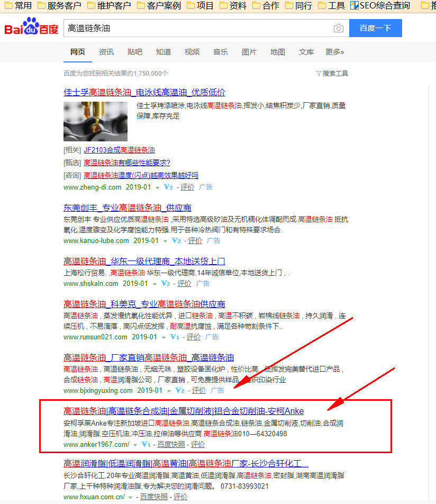436x504 pixels.
Task: Switch to the 音乐 tab
Action: click(x=221, y=52)
